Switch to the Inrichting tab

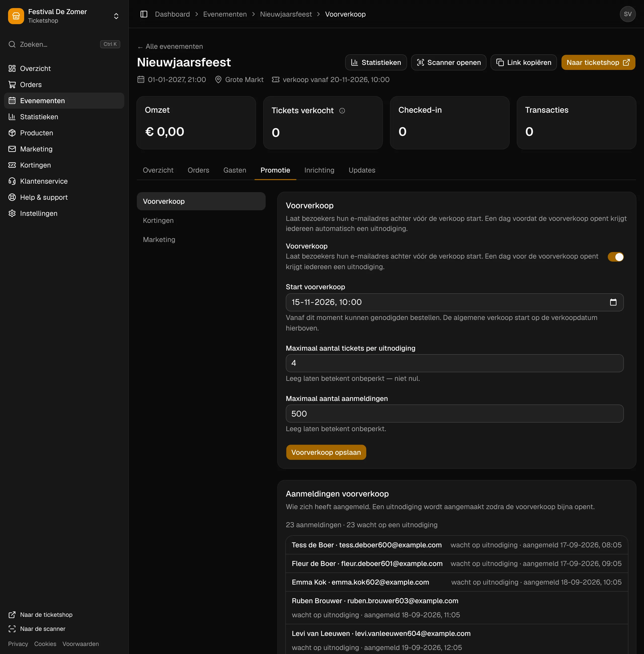(319, 170)
